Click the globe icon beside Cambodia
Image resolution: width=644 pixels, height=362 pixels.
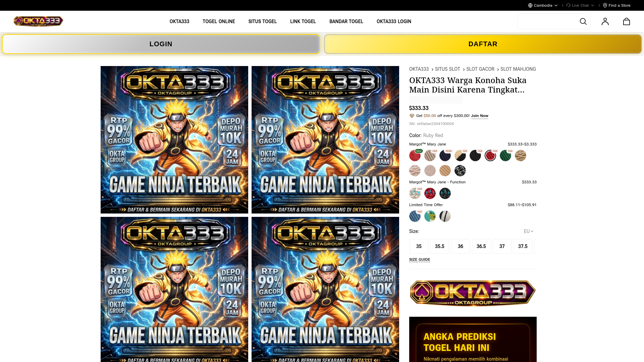pos(530,5)
